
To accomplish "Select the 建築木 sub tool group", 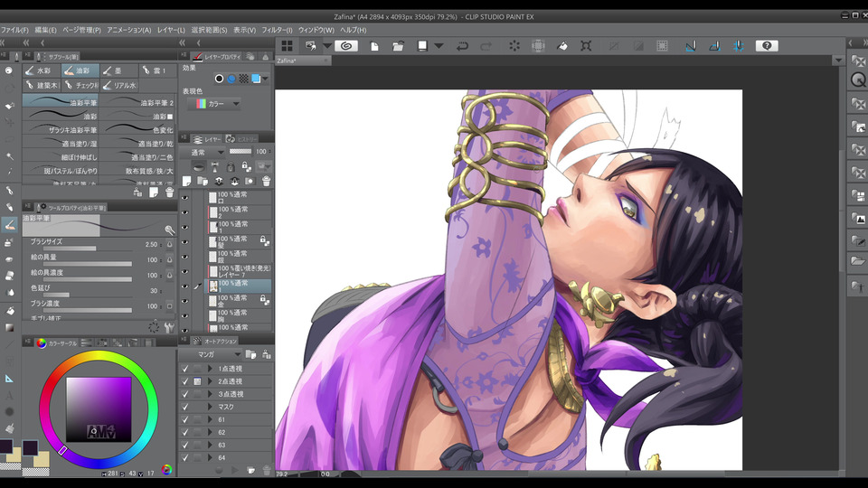I will pos(42,85).
